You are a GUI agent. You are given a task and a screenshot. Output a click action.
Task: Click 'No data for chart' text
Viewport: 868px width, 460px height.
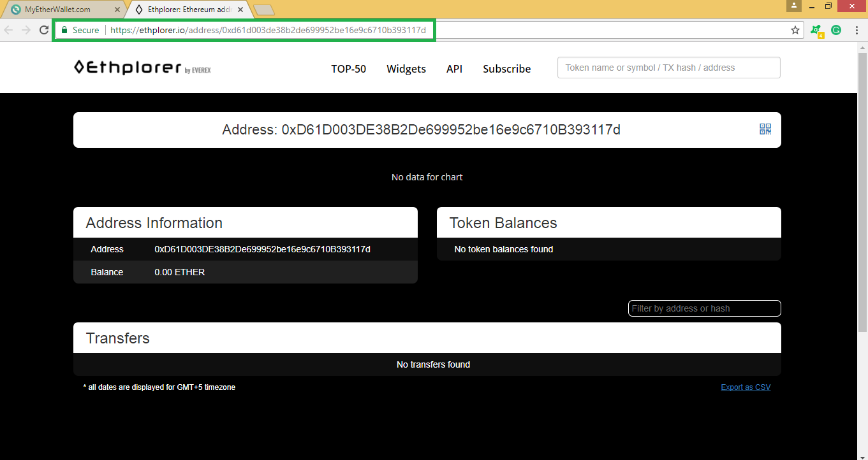tap(427, 177)
